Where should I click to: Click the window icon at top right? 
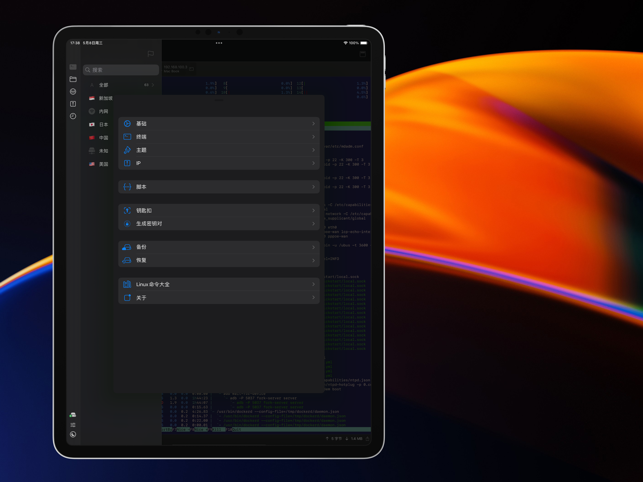[x=363, y=54]
